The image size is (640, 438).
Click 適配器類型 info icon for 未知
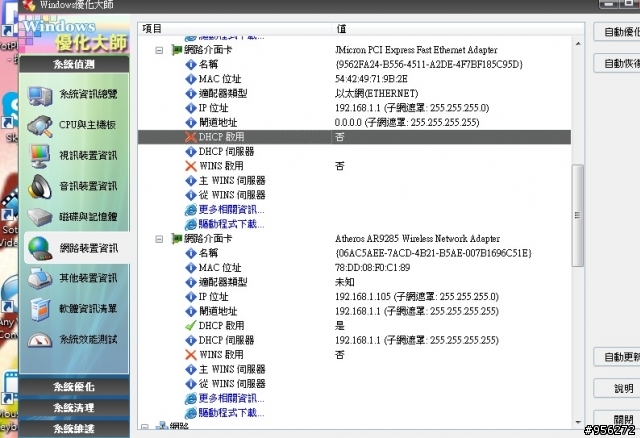tap(191, 282)
